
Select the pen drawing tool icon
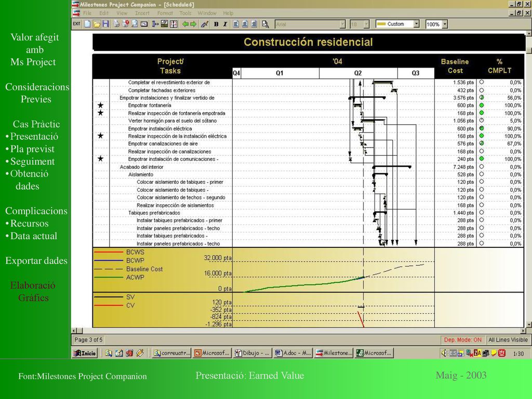coord(205,24)
